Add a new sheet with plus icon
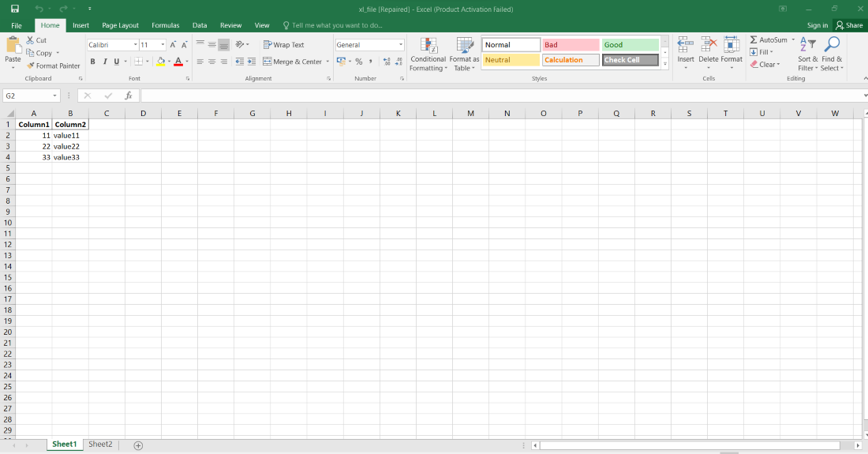This screenshot has width=868, height=454. point(138,445)
